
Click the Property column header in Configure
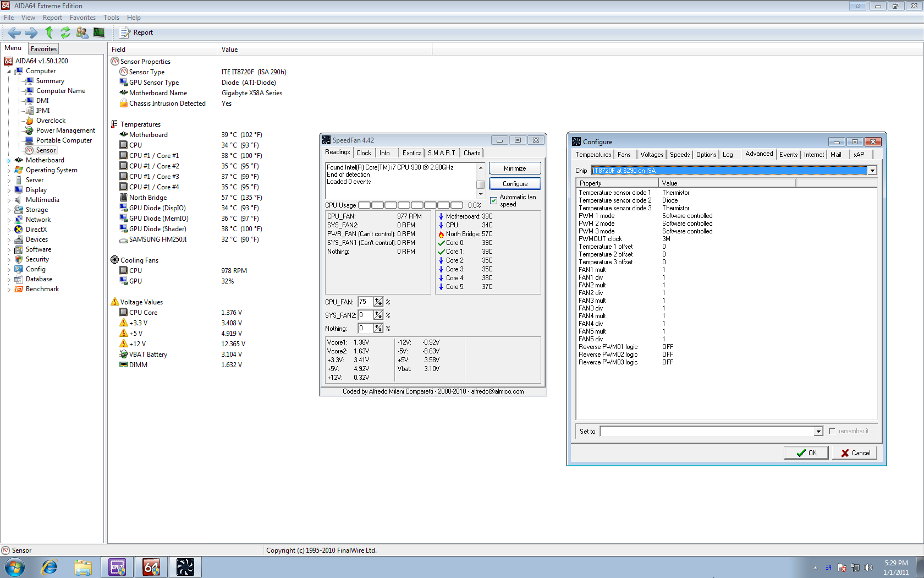coord(617,183)
